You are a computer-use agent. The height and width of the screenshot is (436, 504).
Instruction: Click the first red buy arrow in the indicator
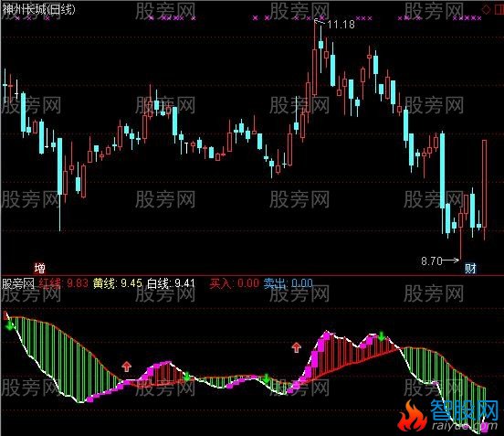(x=127, y=367)
